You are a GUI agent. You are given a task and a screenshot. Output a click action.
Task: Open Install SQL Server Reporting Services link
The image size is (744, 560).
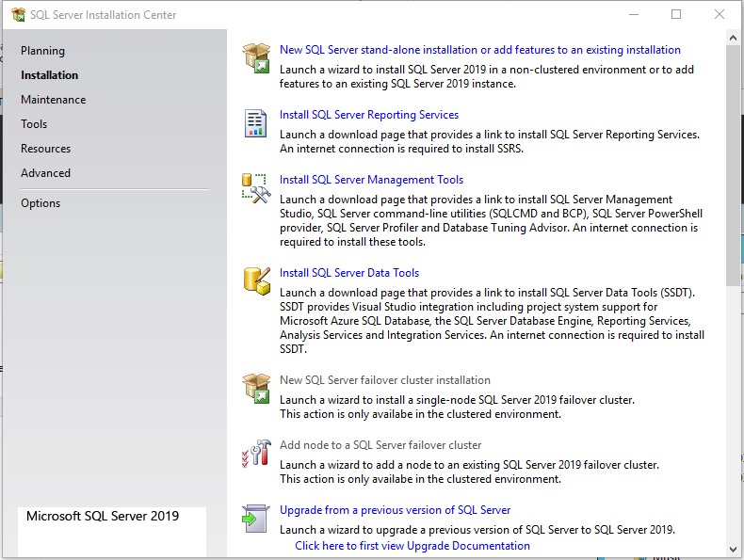pyautogui.click(x=368, y=115)
